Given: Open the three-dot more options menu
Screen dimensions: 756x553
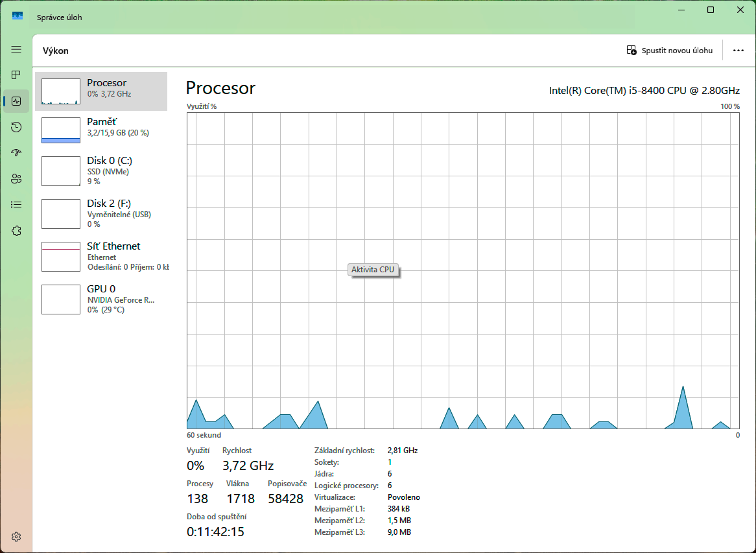Looking at the screenshot, I should 738,51.
